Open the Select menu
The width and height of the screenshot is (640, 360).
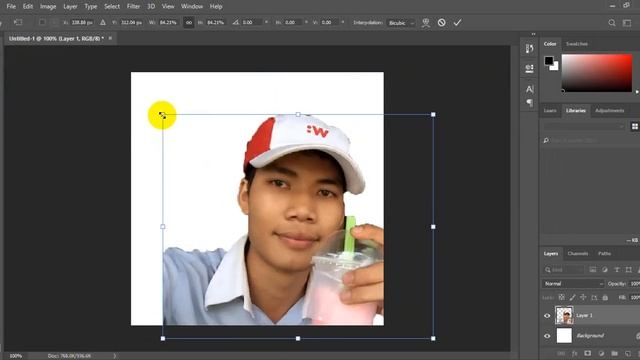coord(112,7)
